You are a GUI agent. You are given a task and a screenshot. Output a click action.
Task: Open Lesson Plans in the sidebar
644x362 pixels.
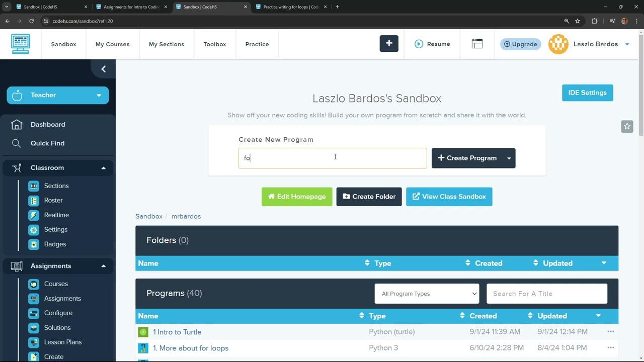[63, 342]
